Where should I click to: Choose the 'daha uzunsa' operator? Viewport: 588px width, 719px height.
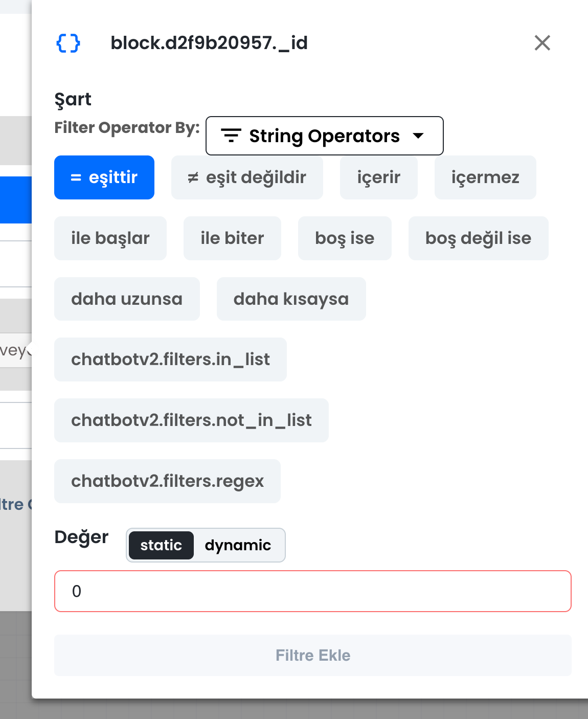(x=127, y=299)
